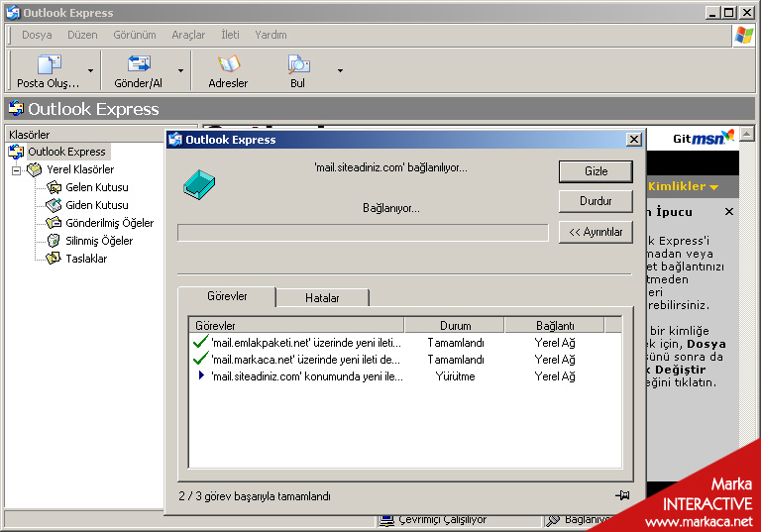Click the Posta Oluştur toolbar icon
The image size is (761, 532).
(49, 64)
